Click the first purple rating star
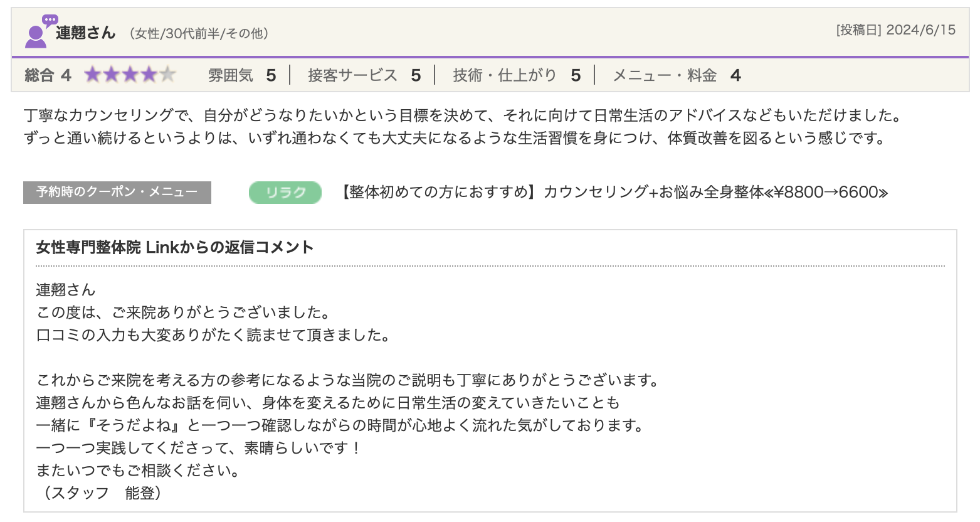Viewport: 980px width, 522px height. 93,75
